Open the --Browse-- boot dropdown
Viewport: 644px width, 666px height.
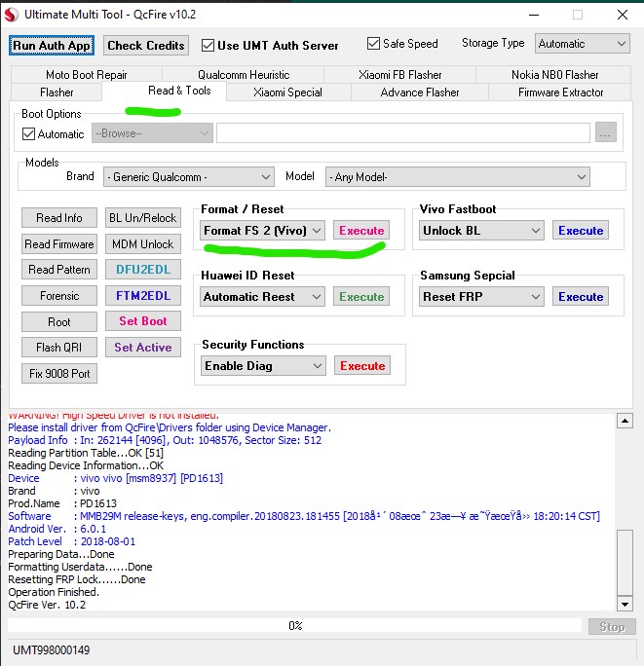(x=152, y=133)
